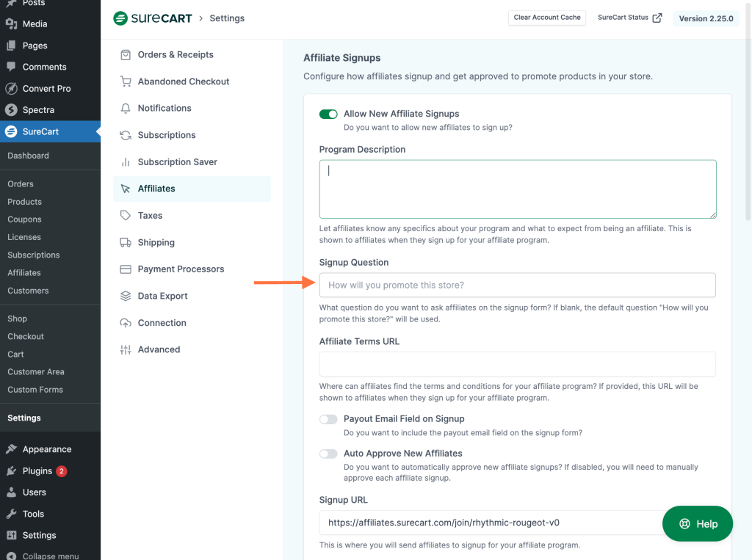Disable Allow New Affiliate Signups

(x=328, y=114)
